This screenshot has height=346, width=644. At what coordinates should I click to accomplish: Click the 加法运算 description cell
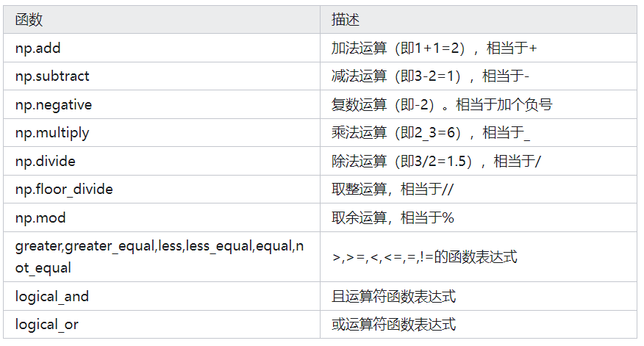434,48
